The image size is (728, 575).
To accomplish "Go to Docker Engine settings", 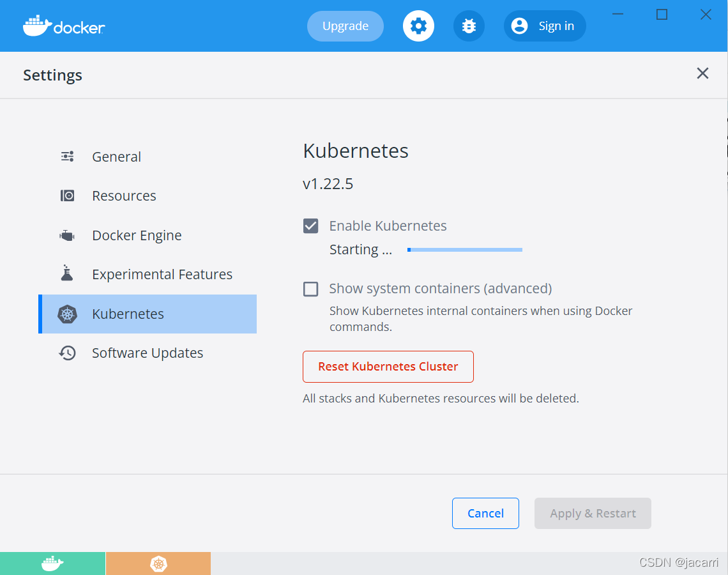I will [x=148, y=236].
